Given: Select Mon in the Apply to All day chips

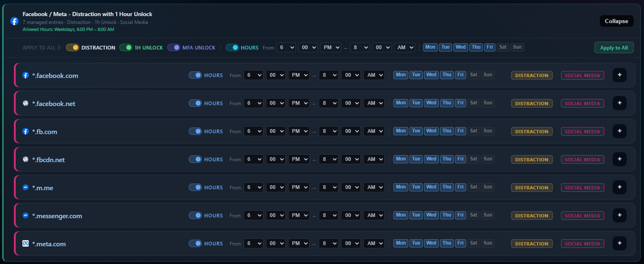Looking at the screenshot, I should [x=431, y=47].
